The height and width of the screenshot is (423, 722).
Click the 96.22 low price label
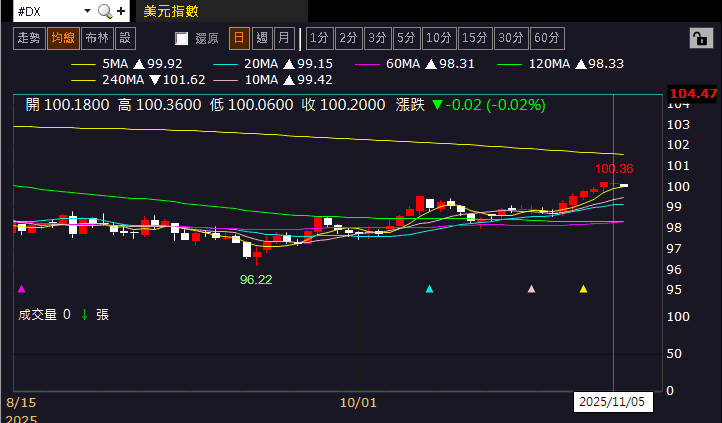point(256,280)
